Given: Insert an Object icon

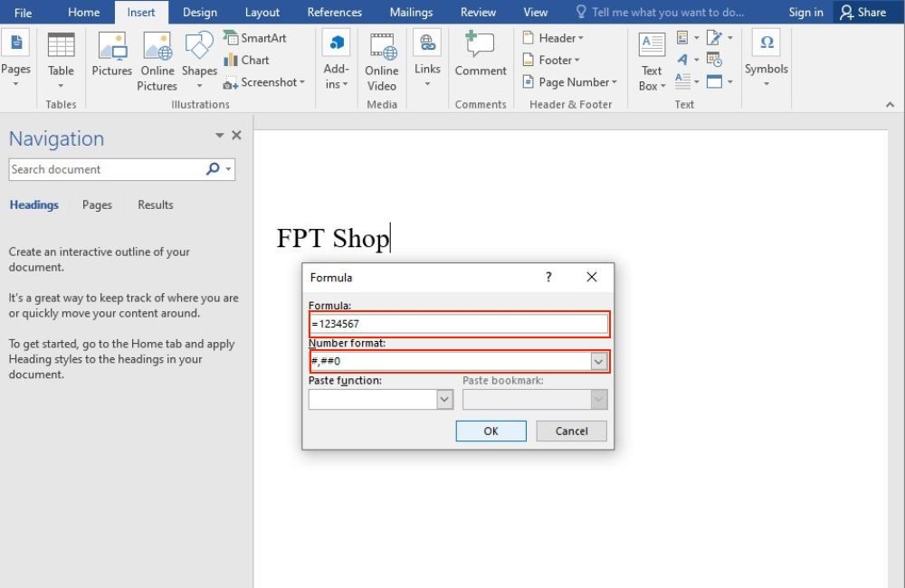Looking at the screenshot, I should click(719, 81).
